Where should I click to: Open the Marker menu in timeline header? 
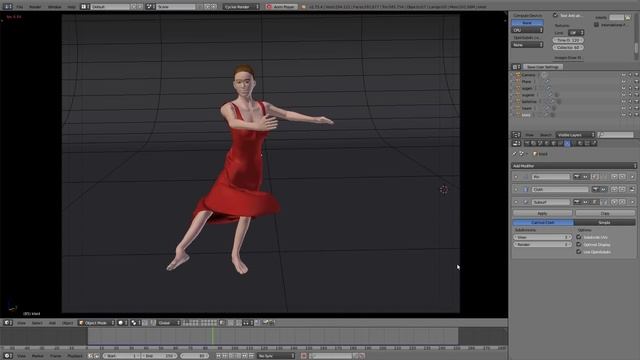pyautogui.click(x=38, y=356)
